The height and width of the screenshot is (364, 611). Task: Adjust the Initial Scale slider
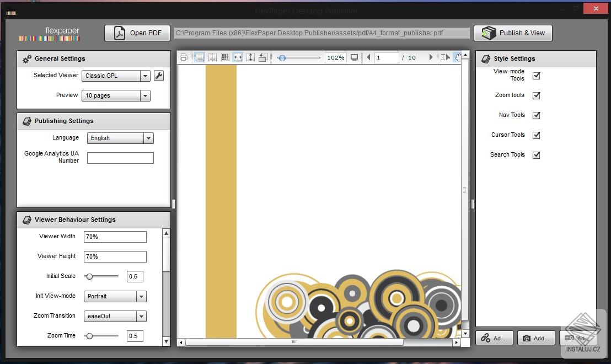(x=101, y=276)
